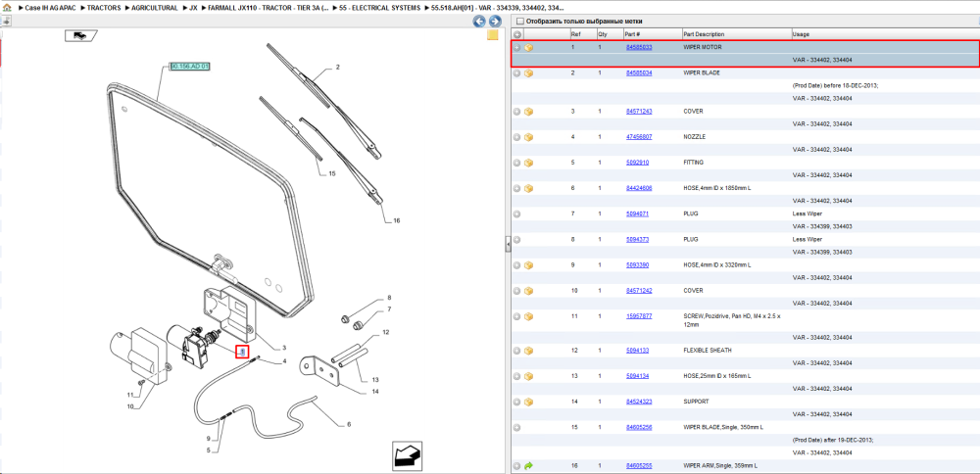Screen dimensions: 980x474
Task: Open part number link 47456807
Action: [x=639, y=137]
